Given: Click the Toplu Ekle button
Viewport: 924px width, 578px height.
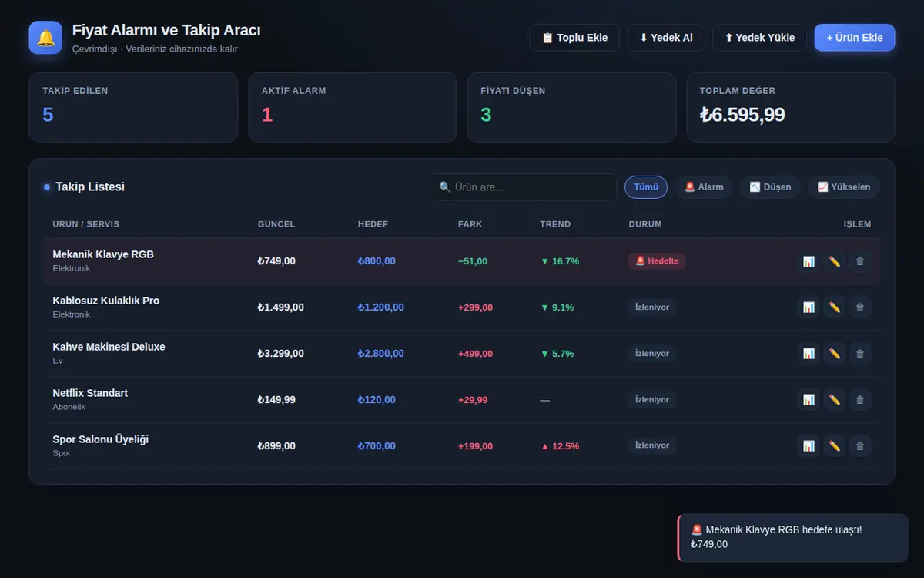Looking at the screenshot, I should [x=574, y=38].
